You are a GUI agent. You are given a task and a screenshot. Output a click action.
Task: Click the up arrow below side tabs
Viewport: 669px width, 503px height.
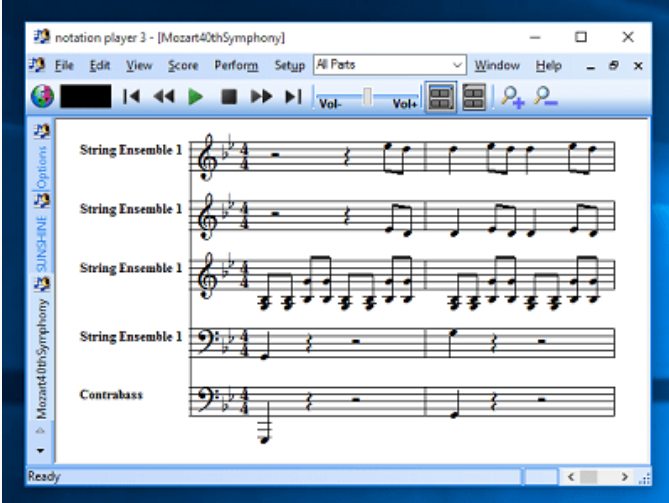pyautogui.click(x=40, y=431)
